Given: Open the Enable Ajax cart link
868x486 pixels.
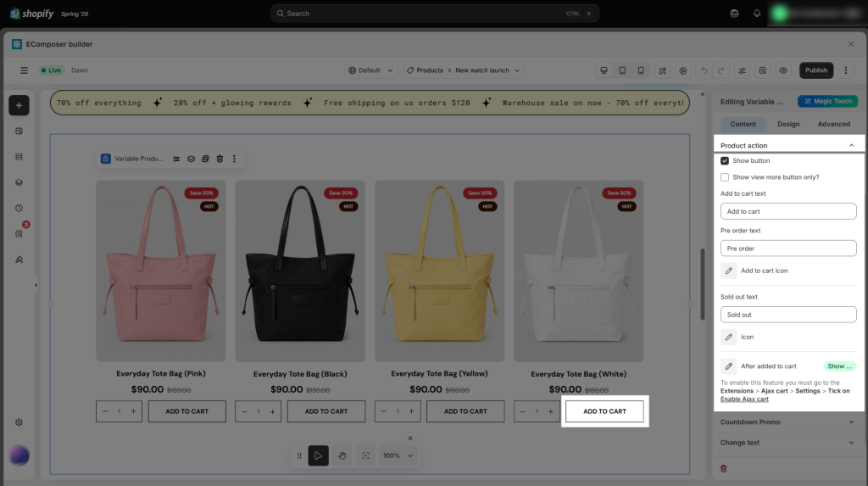Looking at the screenshot, I should (x=744, y=399).
